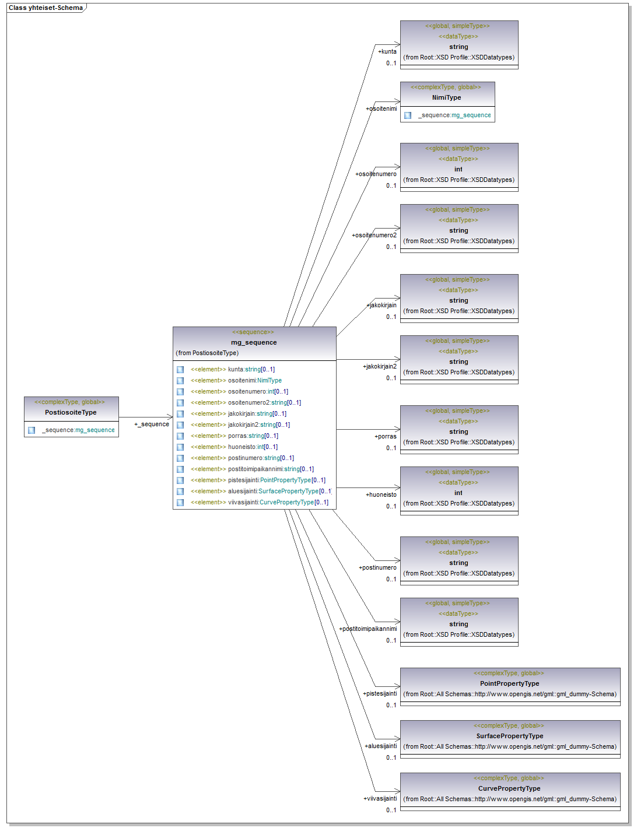Click the mg_sequence type link in PostiosoiteType

coord(95,430)
